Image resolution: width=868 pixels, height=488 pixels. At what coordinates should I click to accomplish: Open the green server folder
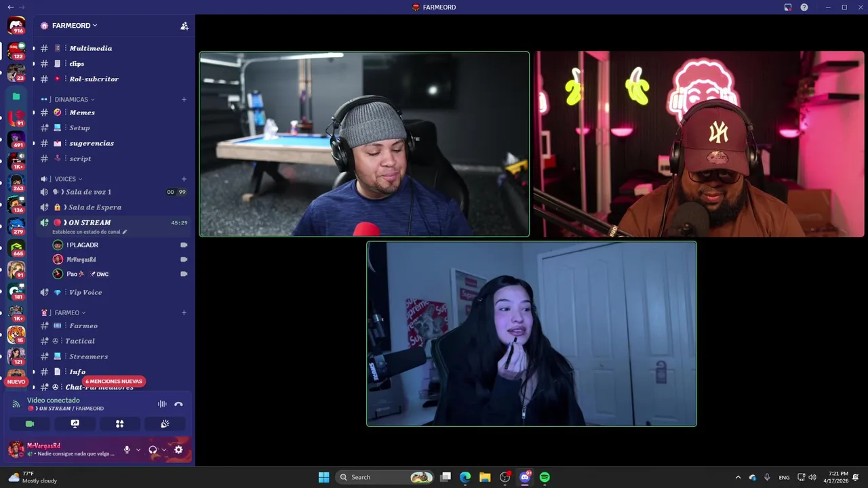(16, 96)
